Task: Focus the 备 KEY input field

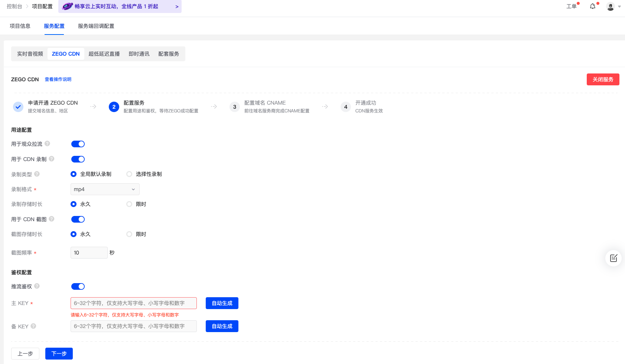Action: point(134,326)
